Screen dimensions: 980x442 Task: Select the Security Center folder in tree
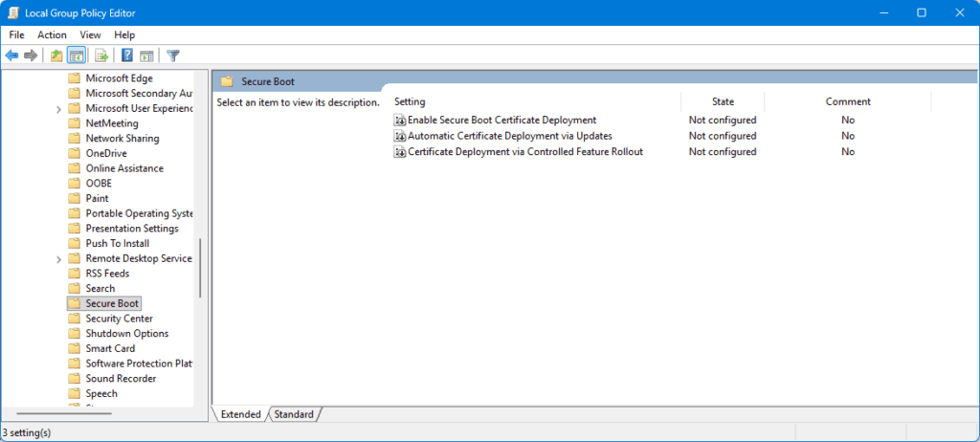119,319
